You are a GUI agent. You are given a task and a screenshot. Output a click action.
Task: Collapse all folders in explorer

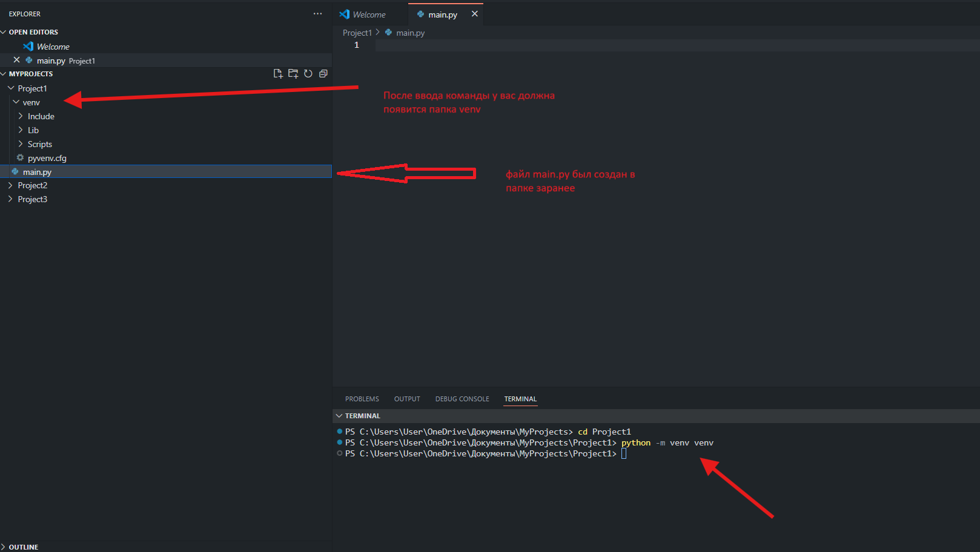[x=323, y=74]
